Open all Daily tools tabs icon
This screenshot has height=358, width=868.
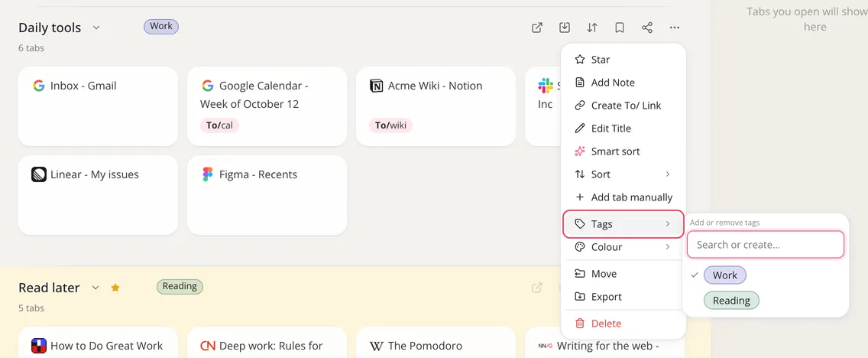pos(536,28)
